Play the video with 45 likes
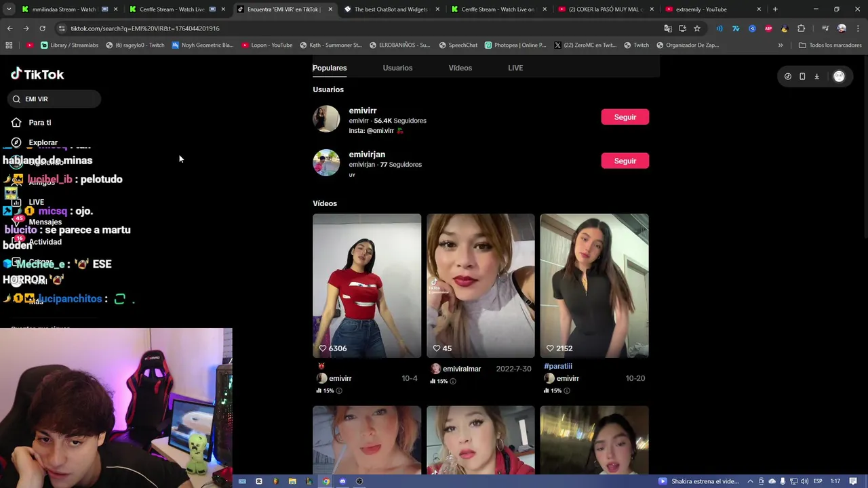Screen dimensions: 868x488 481,285
